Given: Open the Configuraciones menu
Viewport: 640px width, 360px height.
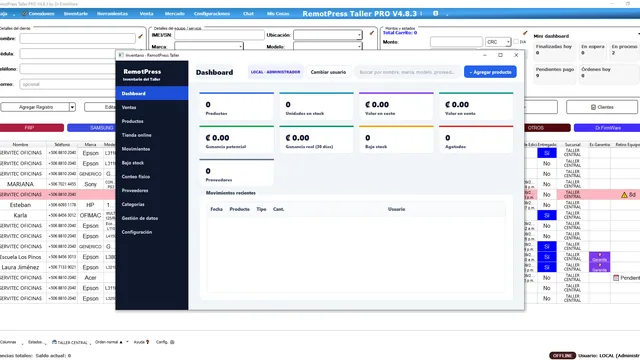Looking at the screenshot, I should (x=212, y=13).
